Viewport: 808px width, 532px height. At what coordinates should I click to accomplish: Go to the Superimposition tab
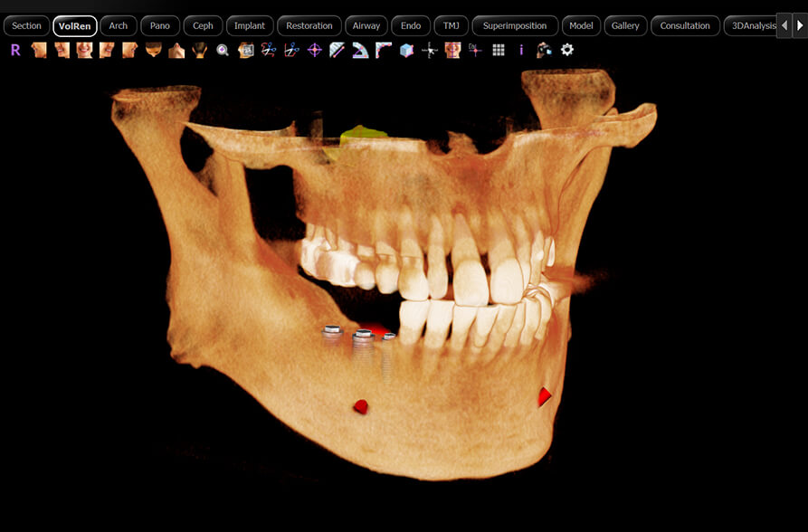[x=515, y=26]
